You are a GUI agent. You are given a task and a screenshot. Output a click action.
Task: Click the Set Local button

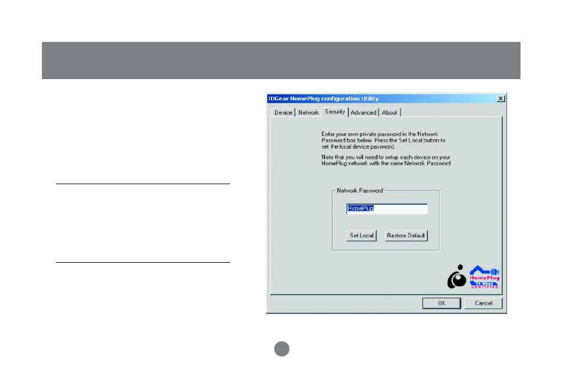point(361,236)
